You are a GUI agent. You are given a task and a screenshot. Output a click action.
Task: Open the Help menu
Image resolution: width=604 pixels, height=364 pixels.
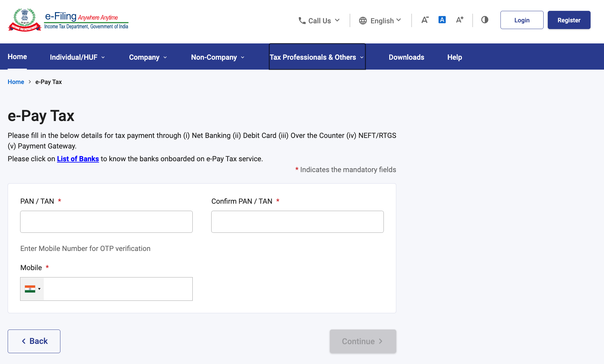tap(454, 57)
